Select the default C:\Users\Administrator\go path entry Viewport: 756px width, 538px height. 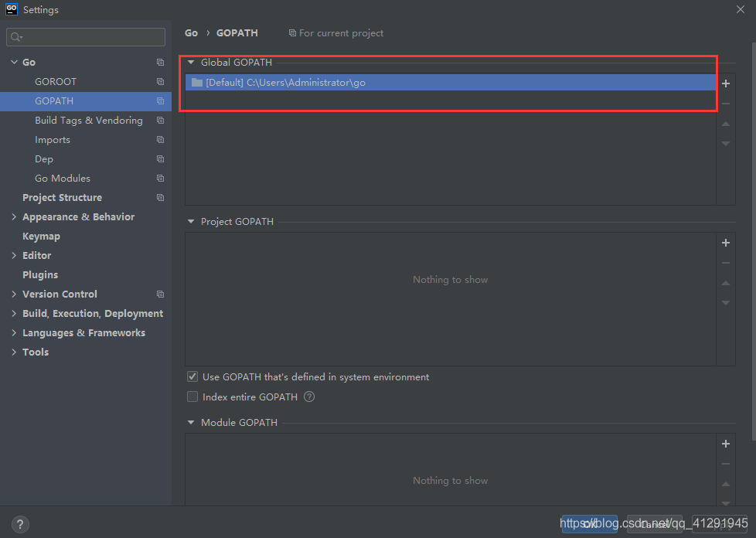pos(451,83)
